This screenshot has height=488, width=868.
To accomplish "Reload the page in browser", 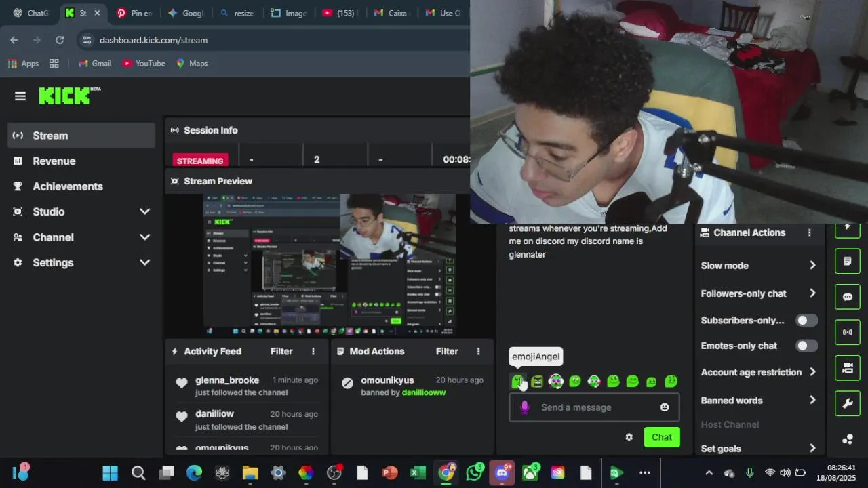I will click(60, 40).
